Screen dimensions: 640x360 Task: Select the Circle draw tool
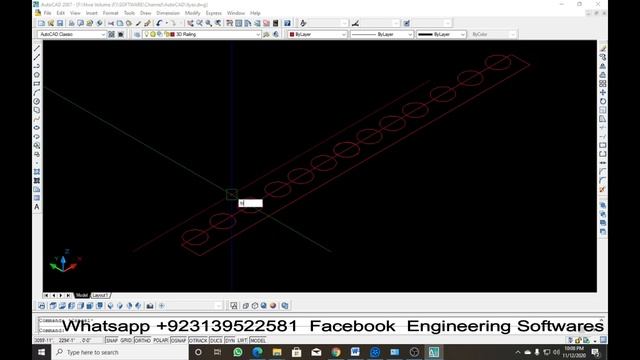pyautogui.click(x=37, y=101)
